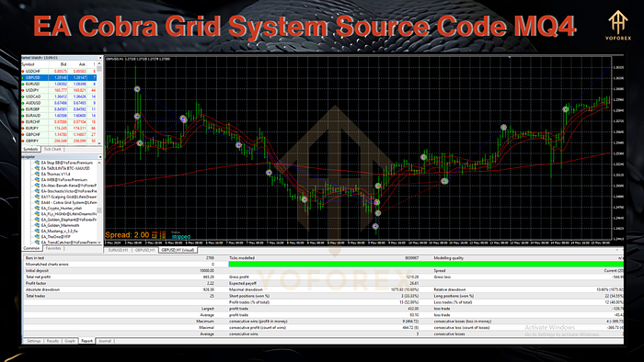This screenshot has width=644, height=362.
Task: Click the Profit factor value 2.22
Action: pos(211,283)
